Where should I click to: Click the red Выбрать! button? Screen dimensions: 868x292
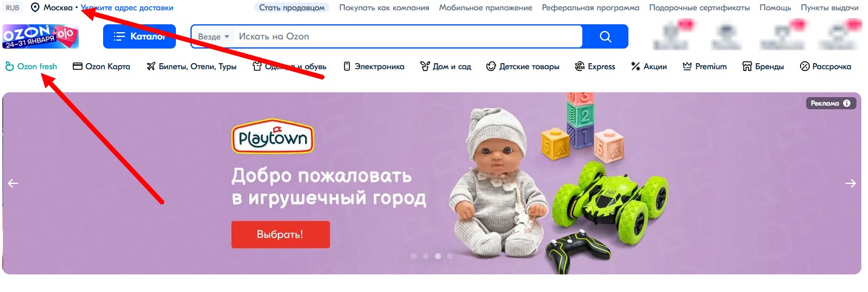tap(280, 234)
